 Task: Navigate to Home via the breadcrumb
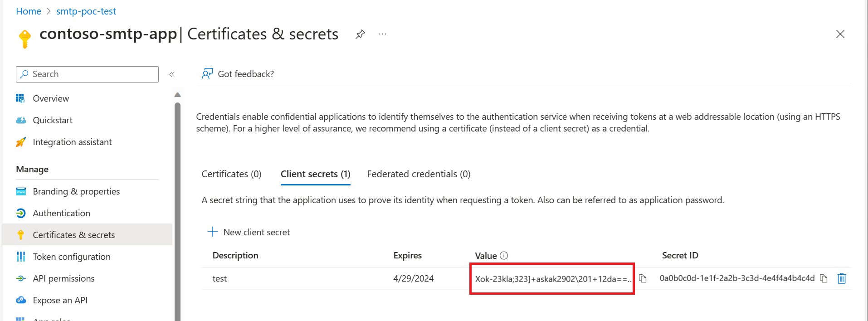point(28,11)
